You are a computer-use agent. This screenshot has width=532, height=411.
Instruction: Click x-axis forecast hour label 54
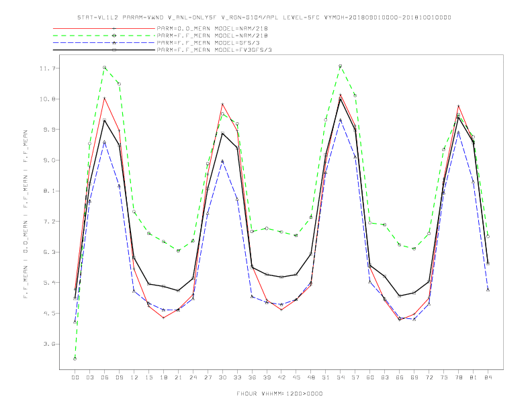[x=341, y=377]
